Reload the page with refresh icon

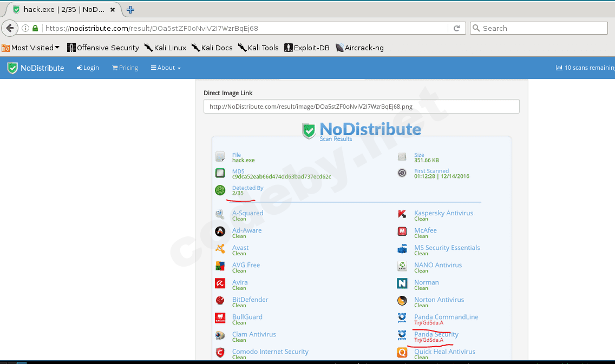point(456,28)
